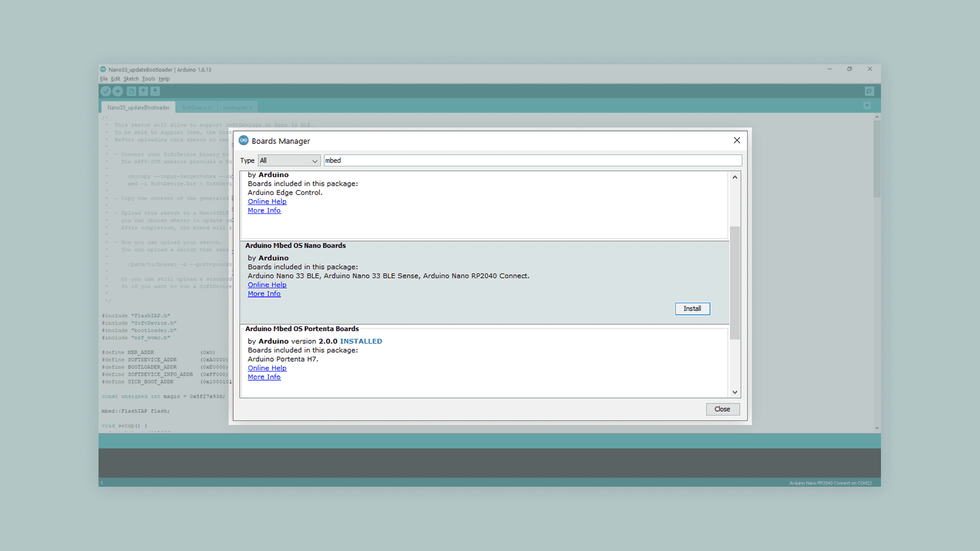
Task: Click the Boards Manager Arduino logo icon
Action: click(243, 141)
